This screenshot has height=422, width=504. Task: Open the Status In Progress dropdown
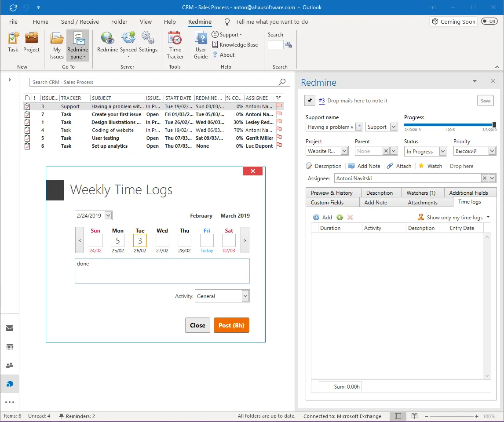click(x=442, y=151)
